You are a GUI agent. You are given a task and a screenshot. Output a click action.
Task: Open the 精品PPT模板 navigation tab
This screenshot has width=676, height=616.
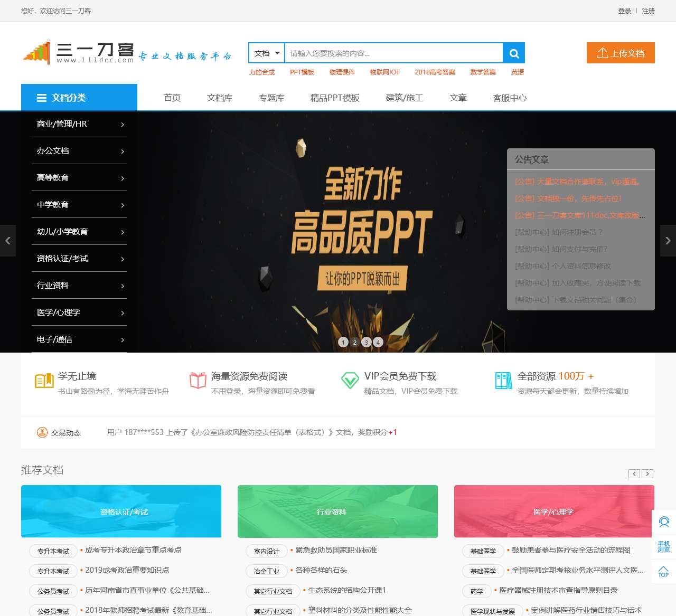coord(335,98)
